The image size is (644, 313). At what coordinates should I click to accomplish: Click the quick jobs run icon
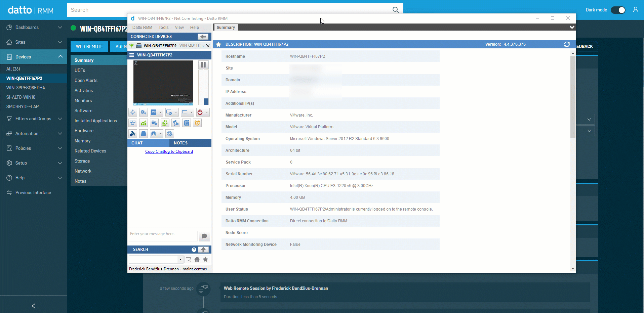176,123
